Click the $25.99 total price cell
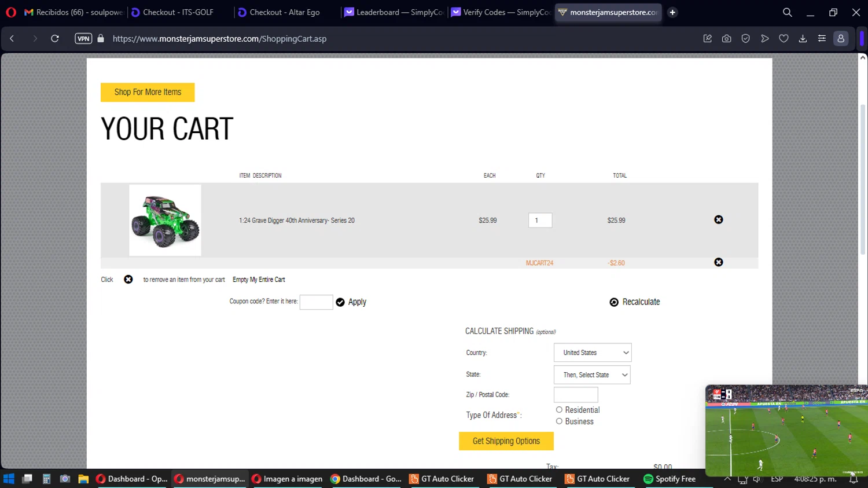Screen dimensions: 868x488 pyautogui.click(x=616, y=221)
